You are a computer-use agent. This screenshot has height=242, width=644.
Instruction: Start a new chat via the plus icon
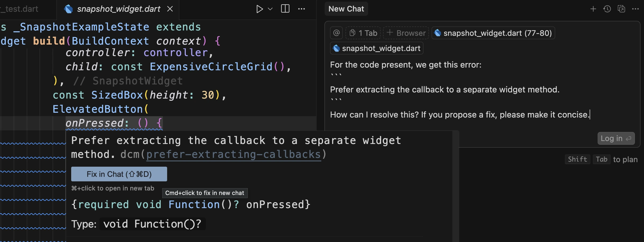[x=593, y=9]
